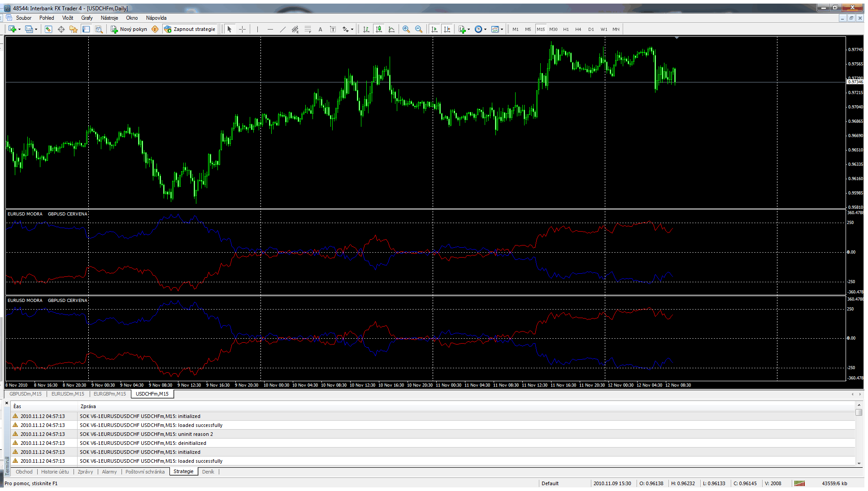Close the terminal panel with x
The height and width of the screenshot is (491, 868).
click(x=7, y=403)
